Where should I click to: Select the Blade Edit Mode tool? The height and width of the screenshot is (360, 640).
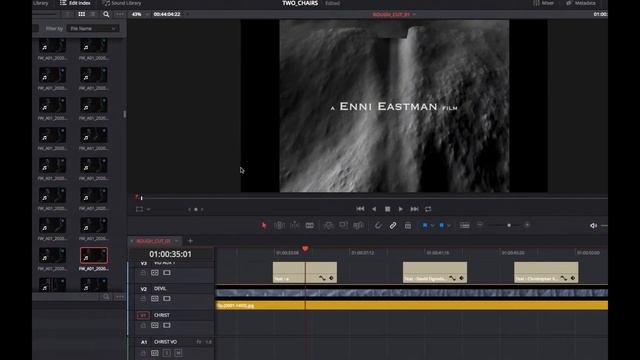[309, 225]
